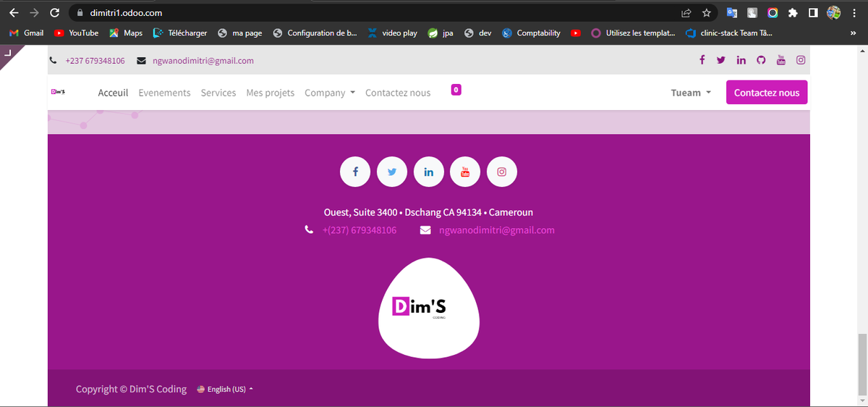The image size is (868, 407).
Task: Bookmark this page with the star icon
Action: tap(707, 12)
